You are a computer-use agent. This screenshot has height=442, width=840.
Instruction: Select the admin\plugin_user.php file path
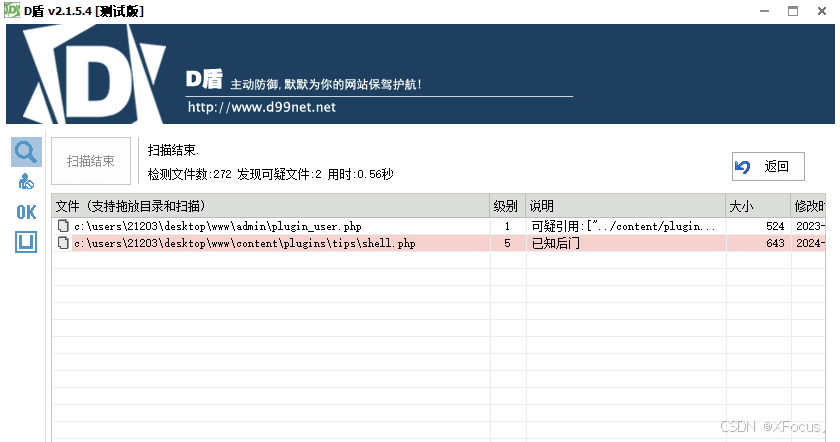click(x=218, y=227)
